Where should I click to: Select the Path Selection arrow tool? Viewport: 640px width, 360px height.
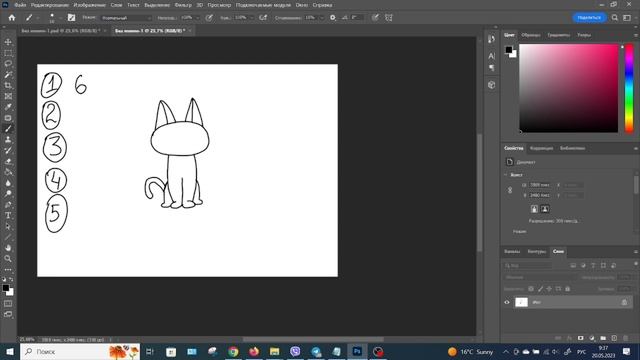[8, 226]
